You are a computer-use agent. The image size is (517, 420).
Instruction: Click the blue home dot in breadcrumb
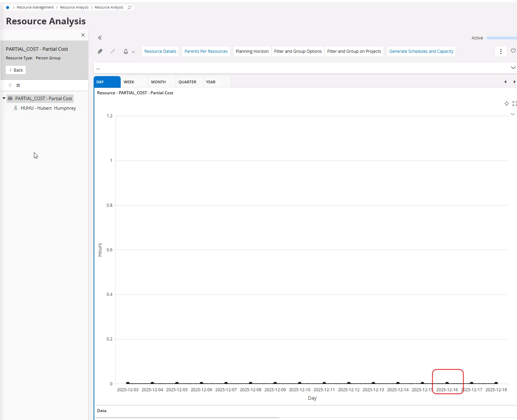(8, 8)
